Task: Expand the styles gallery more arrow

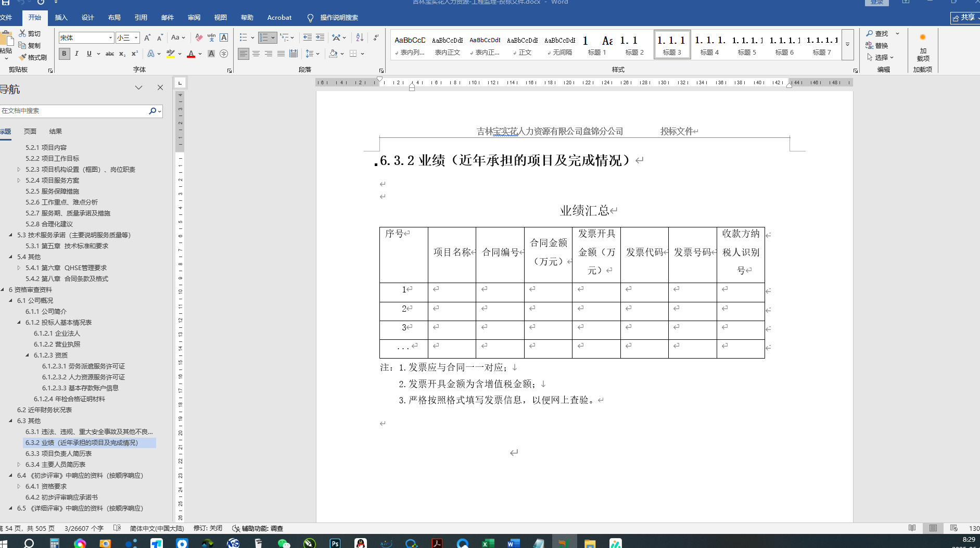Action: click(x=848, y=45)
